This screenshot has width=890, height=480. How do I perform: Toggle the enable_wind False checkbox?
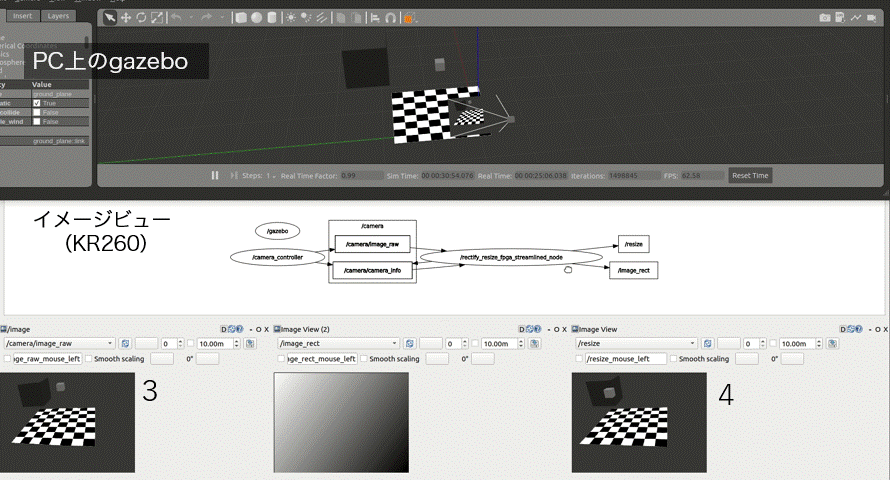coord(37,121)
